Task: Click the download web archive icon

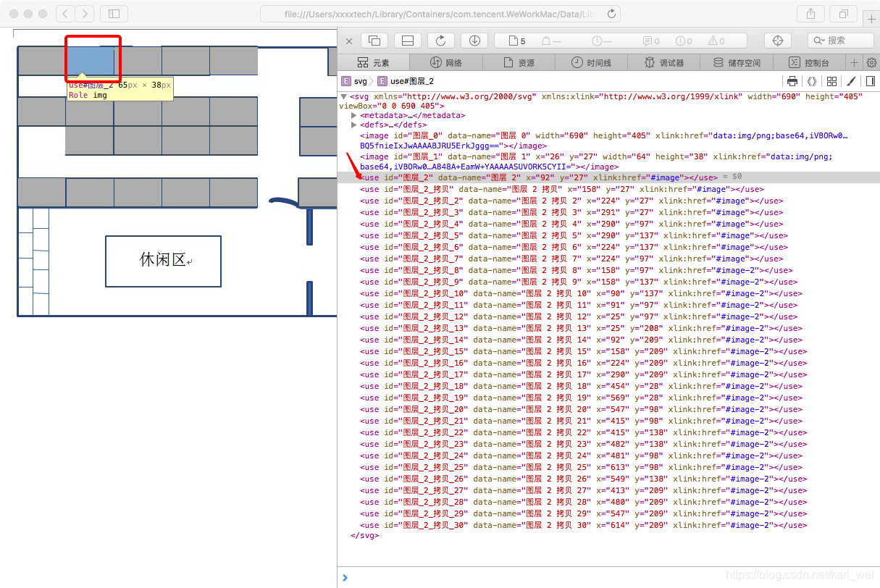Action: click(x=474, y=41)
